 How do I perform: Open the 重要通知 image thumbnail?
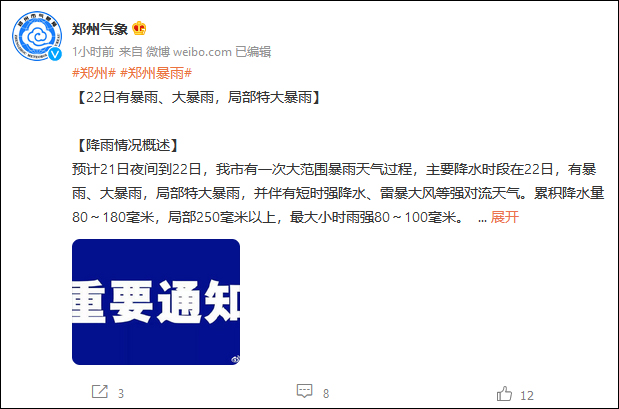point(156,302)
